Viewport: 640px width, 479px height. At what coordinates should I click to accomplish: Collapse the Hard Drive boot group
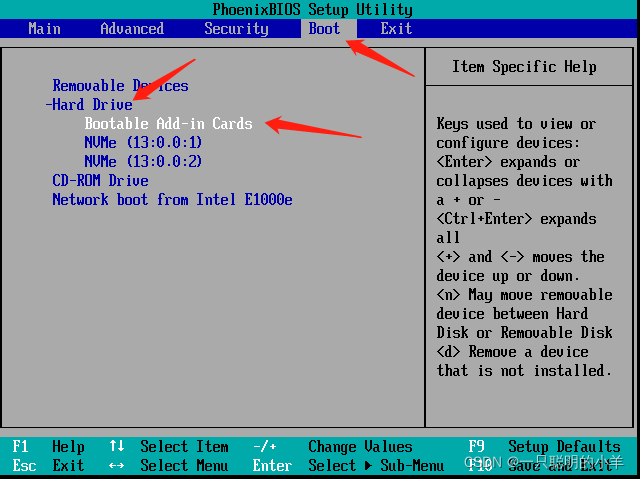(x=89, y=104)
